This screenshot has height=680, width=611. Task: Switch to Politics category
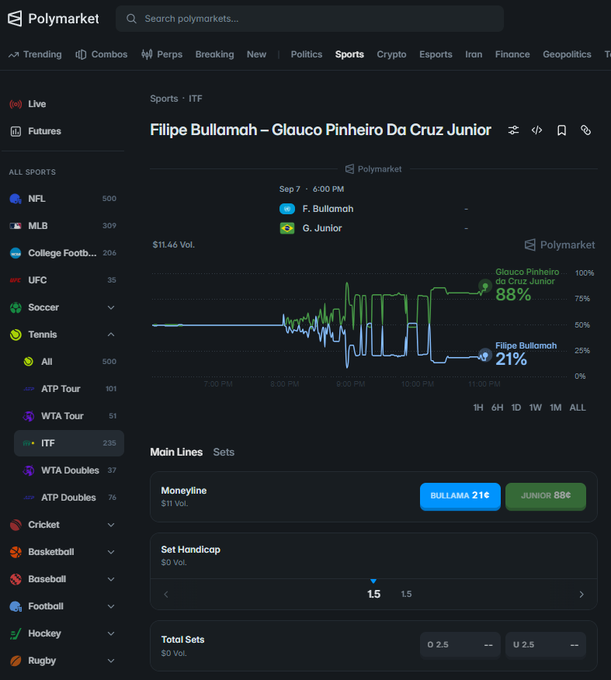point(307,55)
